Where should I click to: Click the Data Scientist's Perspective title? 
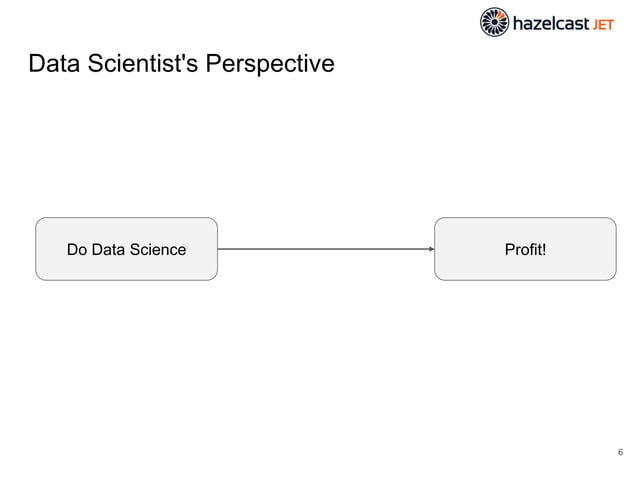point(181,64)
